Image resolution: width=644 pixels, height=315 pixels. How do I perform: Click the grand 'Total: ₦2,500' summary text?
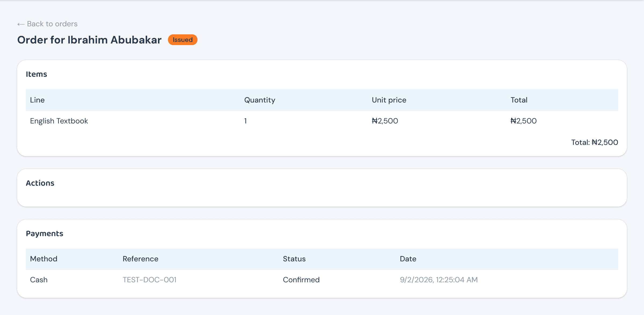click(x=595, y=142)
